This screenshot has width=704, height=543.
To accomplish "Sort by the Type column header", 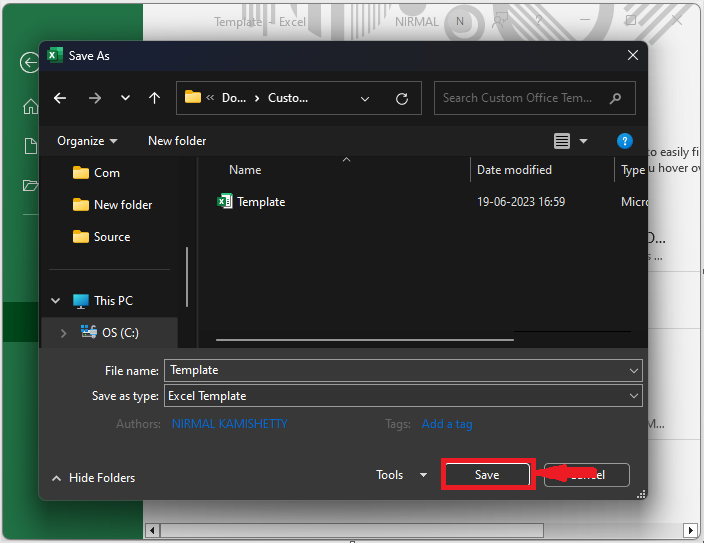I will click(x=632, y=170).
